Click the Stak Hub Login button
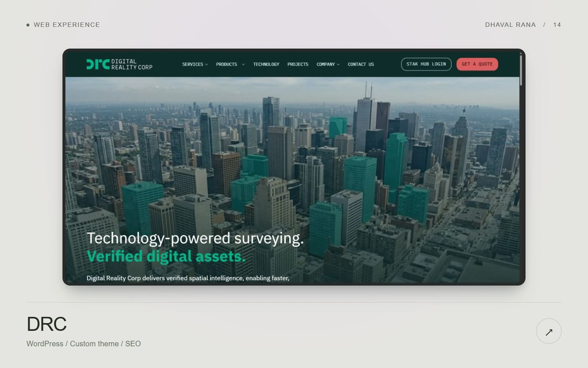The image size is (588, 368). (426, 64)
